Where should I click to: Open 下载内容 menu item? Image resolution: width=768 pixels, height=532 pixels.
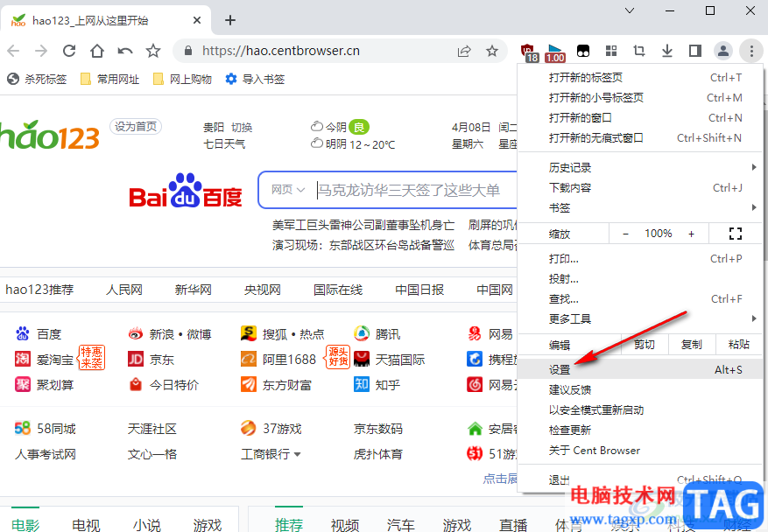(641, 187)
